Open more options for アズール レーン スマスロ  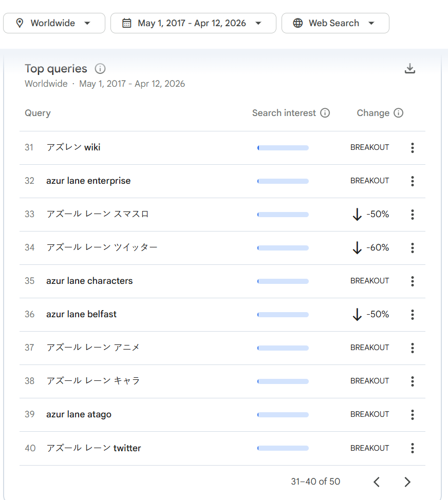tap(412, 215)
